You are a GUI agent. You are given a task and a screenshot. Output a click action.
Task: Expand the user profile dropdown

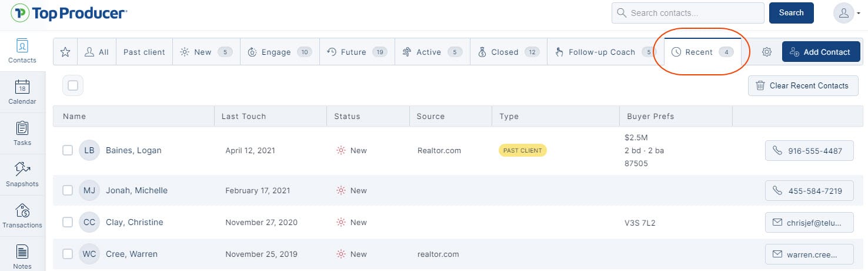846,13
